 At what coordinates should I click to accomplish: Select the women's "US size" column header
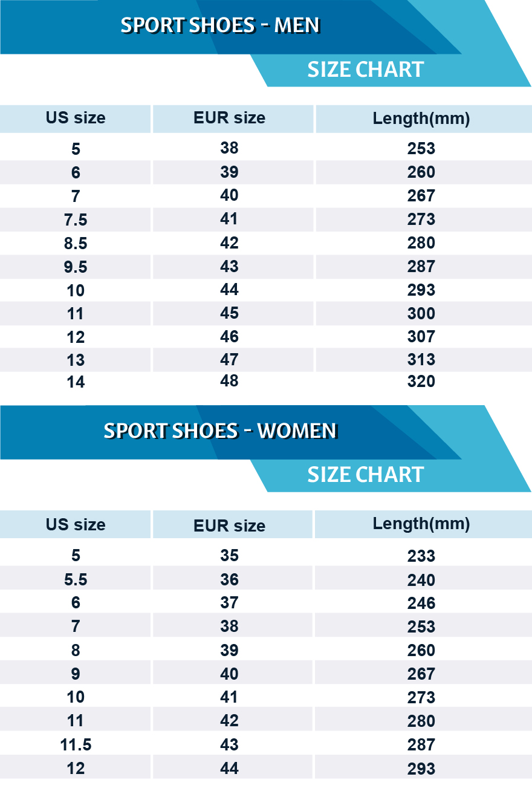(76, 524)
